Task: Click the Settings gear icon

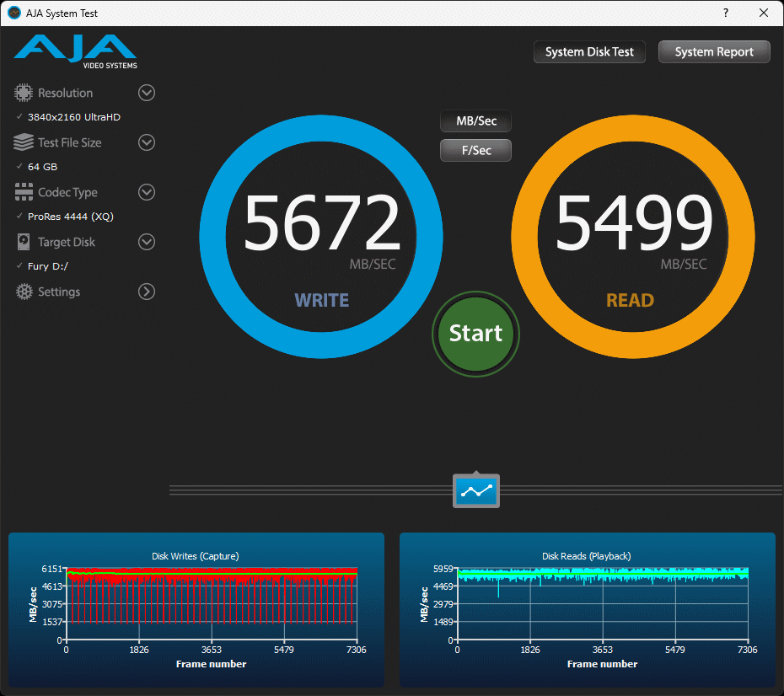Action: coord(24,292)
